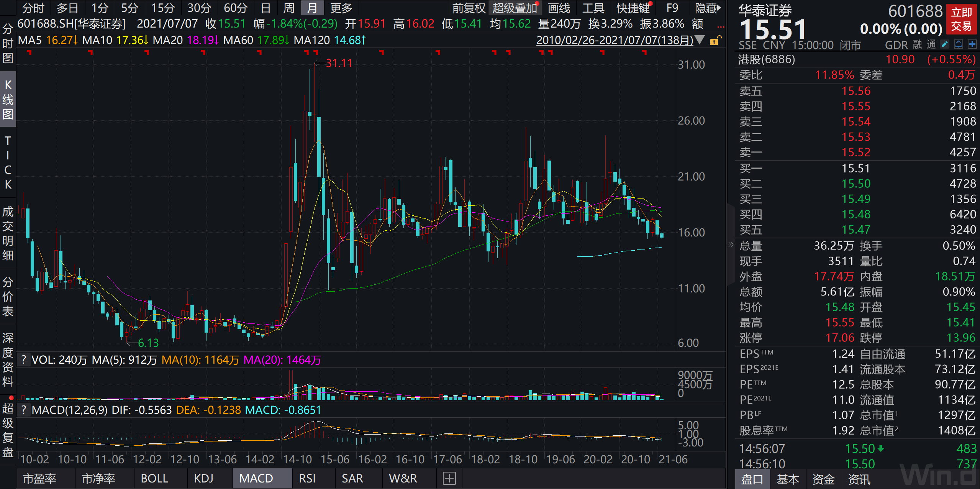
Task: Switch indicator to SAR
Action: (352, 478)
